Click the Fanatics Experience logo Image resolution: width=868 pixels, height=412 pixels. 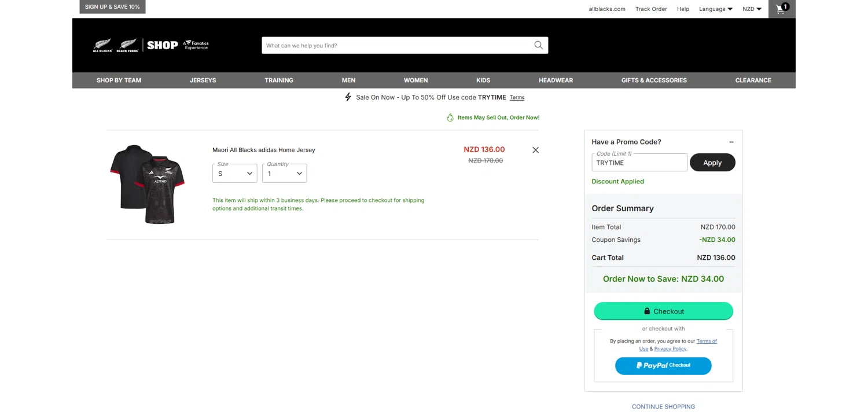(196, 45)
